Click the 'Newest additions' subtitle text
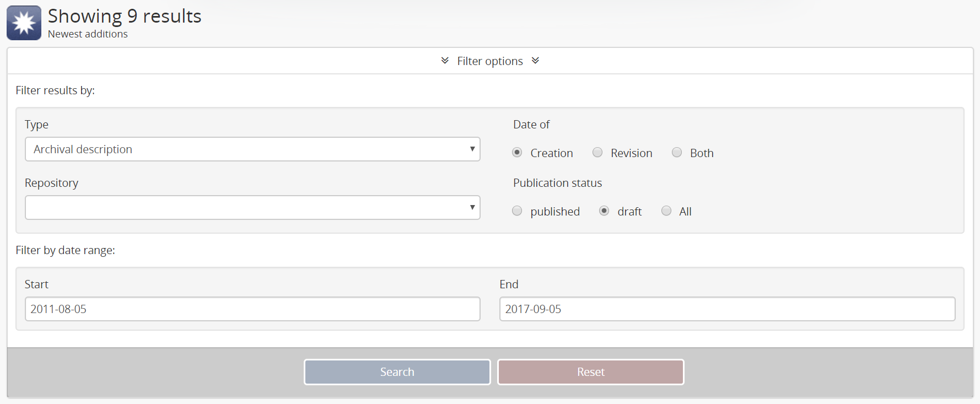Image resolution: width=980 pixels, height=404 pixels. (88, 34)
